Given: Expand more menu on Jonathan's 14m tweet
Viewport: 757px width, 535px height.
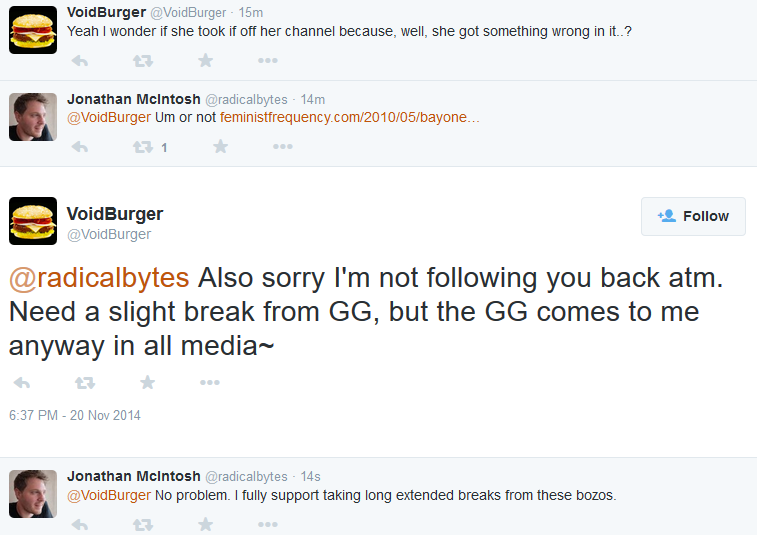Looking at the screenshot, I should point(282,146).
